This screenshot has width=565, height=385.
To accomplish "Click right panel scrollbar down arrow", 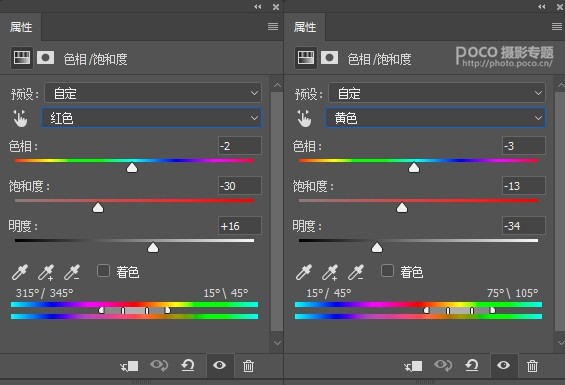I will click(561, 343).
